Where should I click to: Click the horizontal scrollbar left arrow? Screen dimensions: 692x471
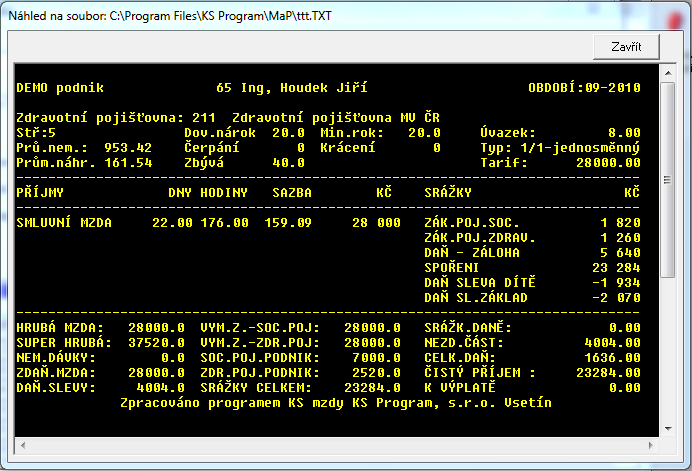23,445
